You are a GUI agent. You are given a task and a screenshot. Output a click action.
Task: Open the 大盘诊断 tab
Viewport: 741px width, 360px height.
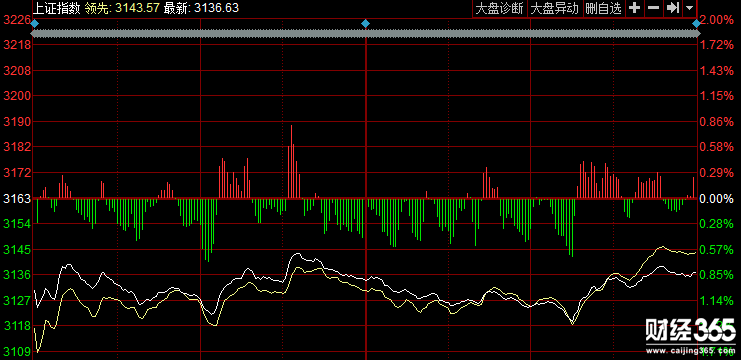tap(500, 9)
